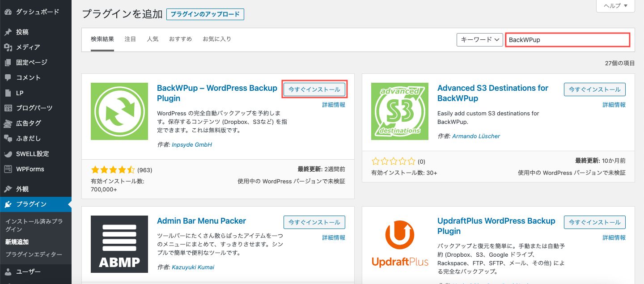Switch to the 検索結果 tab

102,39
